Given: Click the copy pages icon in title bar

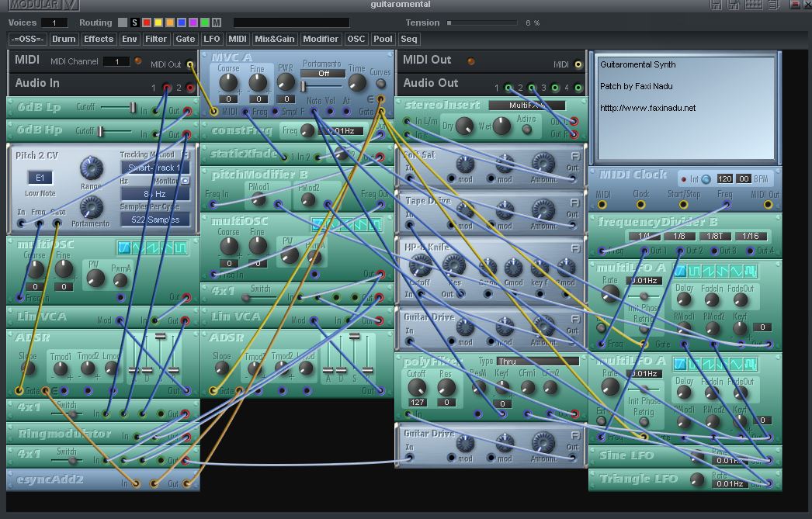Looking at the screenshot, I should coord(774,5).
